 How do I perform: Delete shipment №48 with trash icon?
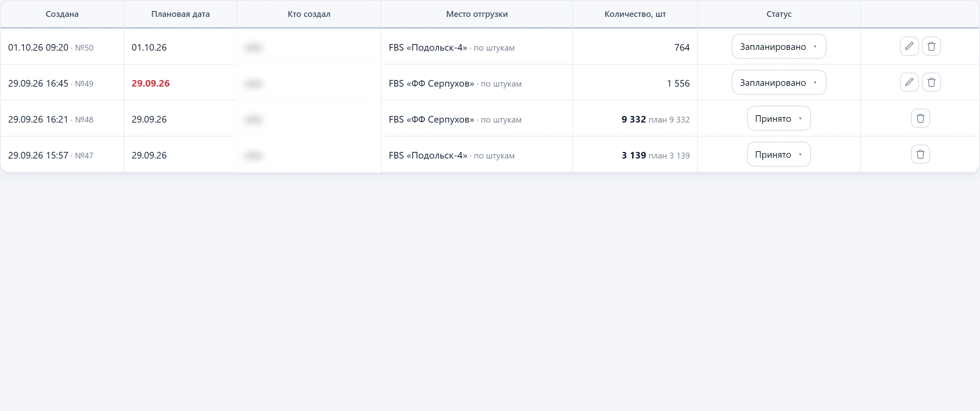click(x=920, y=118)
